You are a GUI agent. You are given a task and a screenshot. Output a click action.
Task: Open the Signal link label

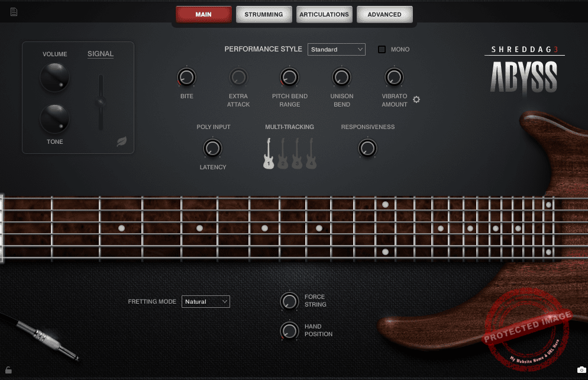point(101,54)
